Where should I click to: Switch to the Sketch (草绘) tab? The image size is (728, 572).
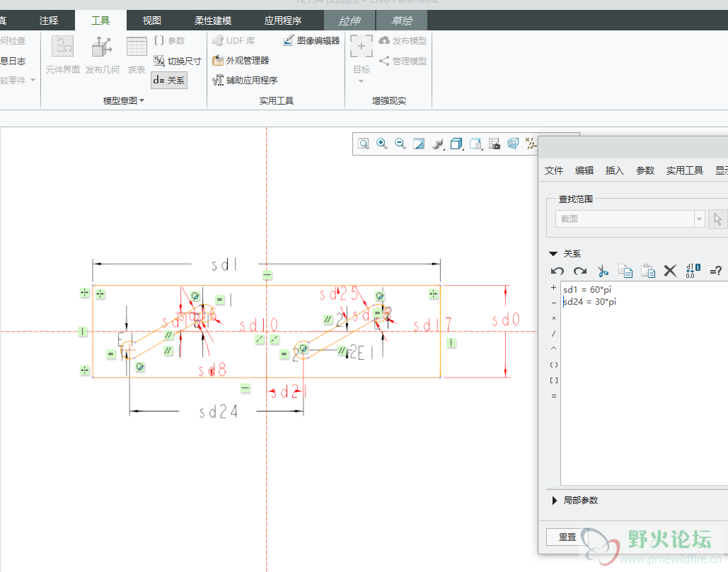click(402, 21)
